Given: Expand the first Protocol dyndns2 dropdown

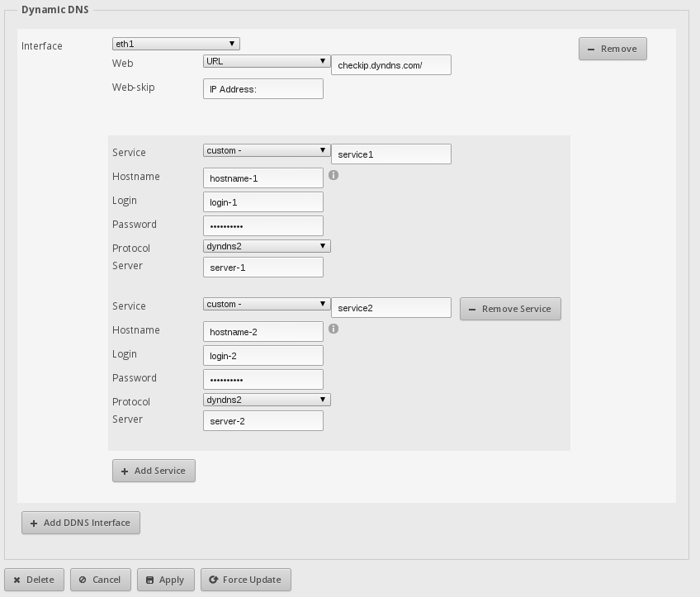Looking at the screenshot, I should click(x=267, y=246).
